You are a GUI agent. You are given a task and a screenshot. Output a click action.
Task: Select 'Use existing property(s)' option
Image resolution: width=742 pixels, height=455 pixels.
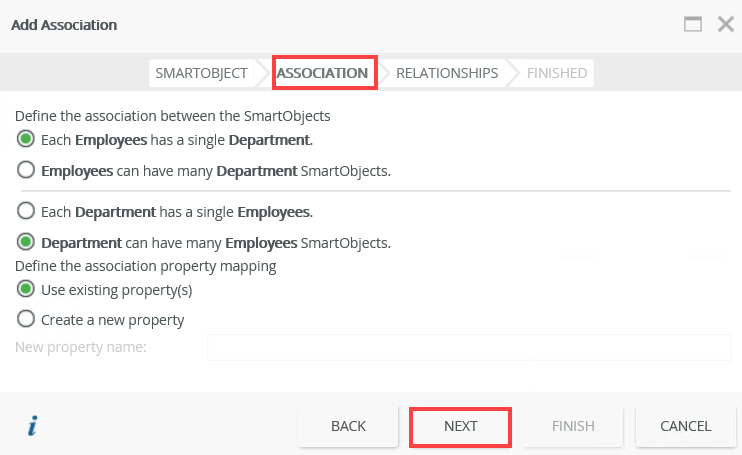click(26, 290)
